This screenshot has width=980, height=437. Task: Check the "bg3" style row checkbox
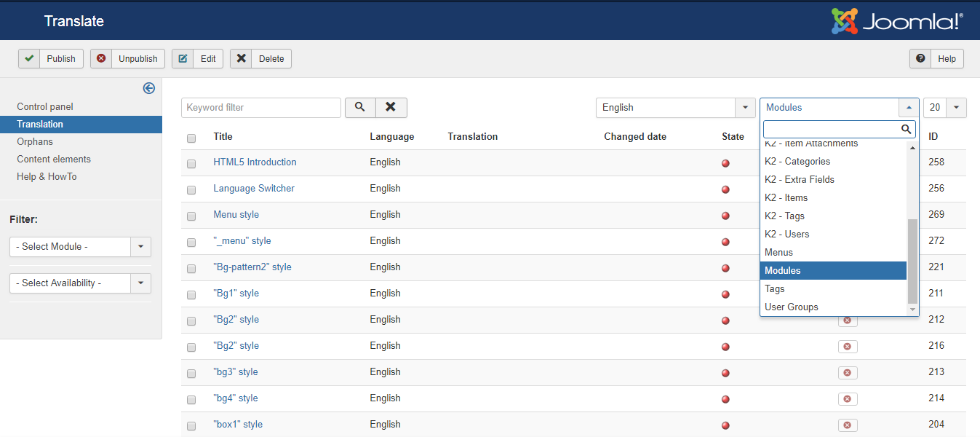click(x=191, y=374)
